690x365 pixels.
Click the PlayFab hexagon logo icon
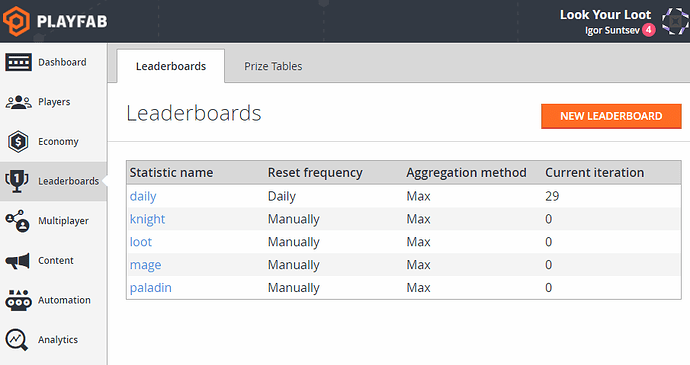tap(16, 21)
